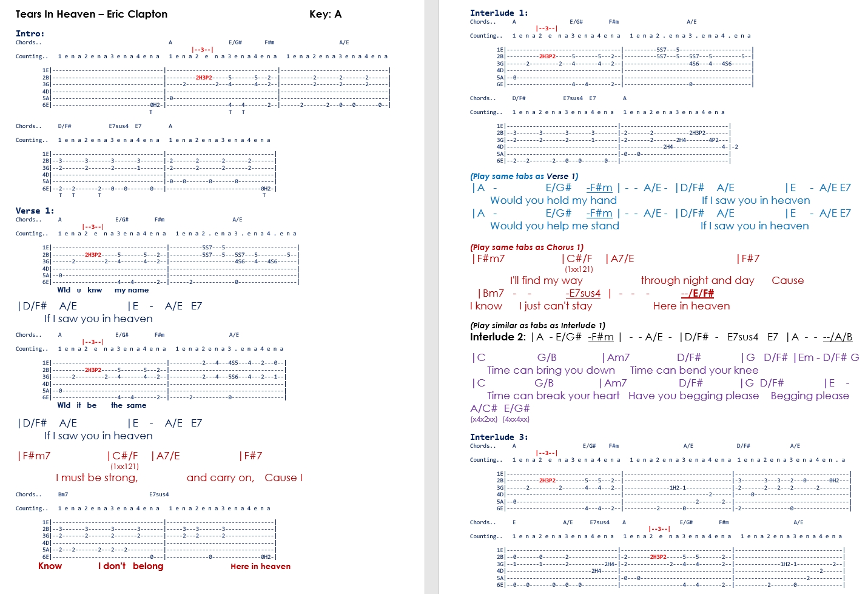Select the "Interlude 3:" heading
The image size is (868, 594).
[499, 437]
